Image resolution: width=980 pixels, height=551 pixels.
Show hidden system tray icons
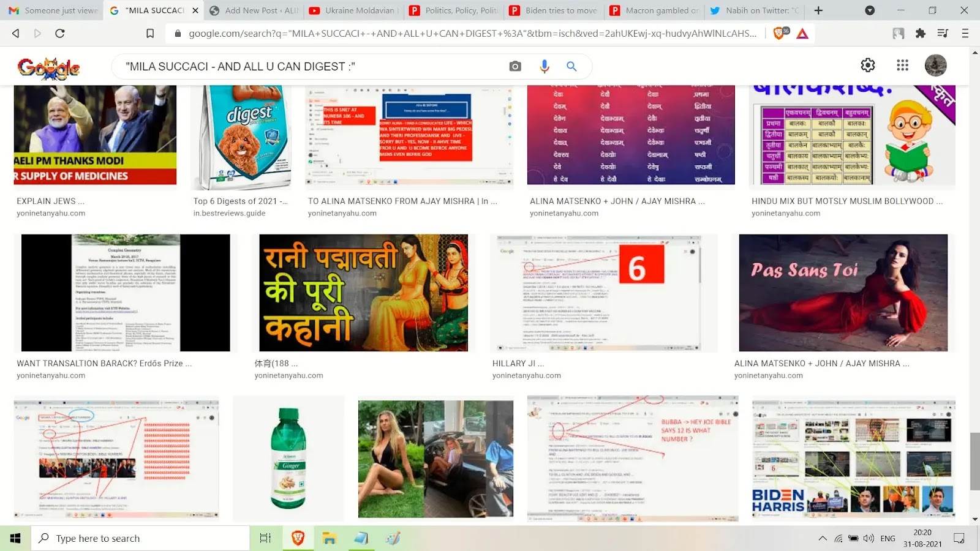coord(822,538)
